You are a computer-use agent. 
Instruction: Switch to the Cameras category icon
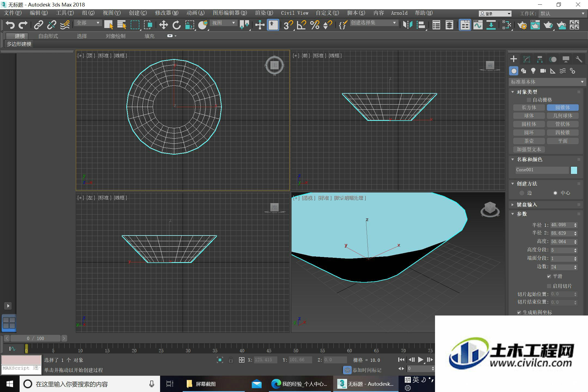click(x=543, y=71)
